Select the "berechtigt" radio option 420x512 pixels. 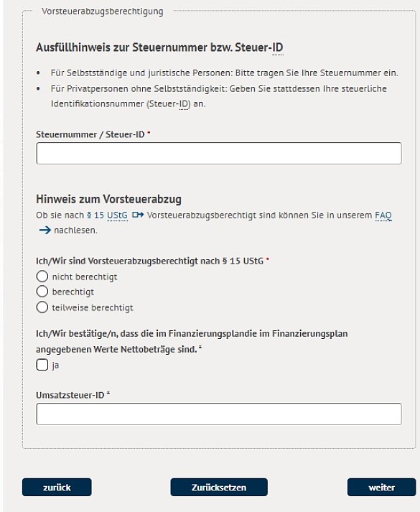pyautogui.click(x=42, y=292)
